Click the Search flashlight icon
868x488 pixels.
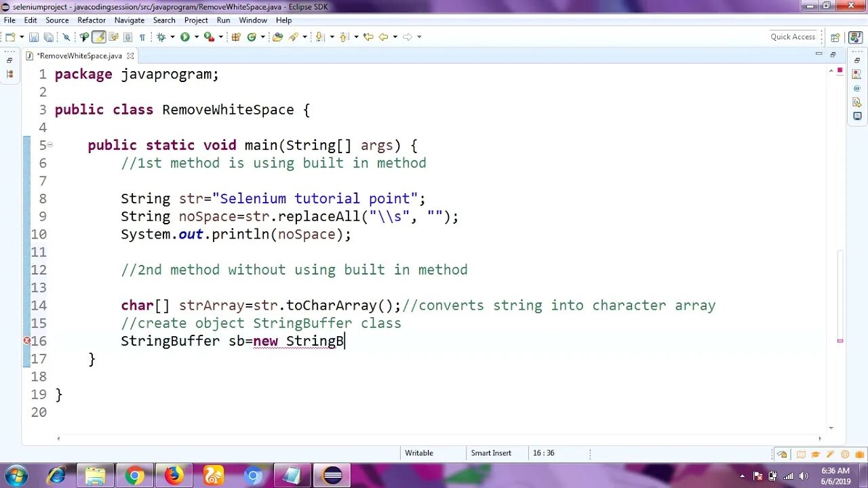[294, 37]
